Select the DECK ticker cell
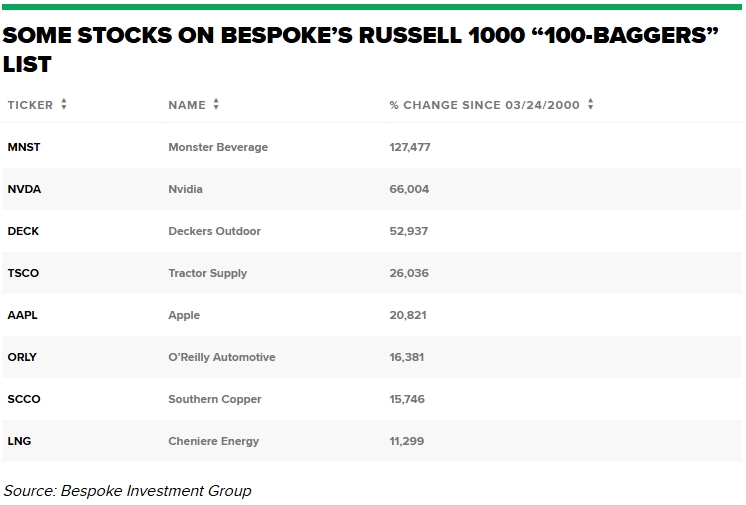Screen dimensions: 746x505 [x=23, y=231]
